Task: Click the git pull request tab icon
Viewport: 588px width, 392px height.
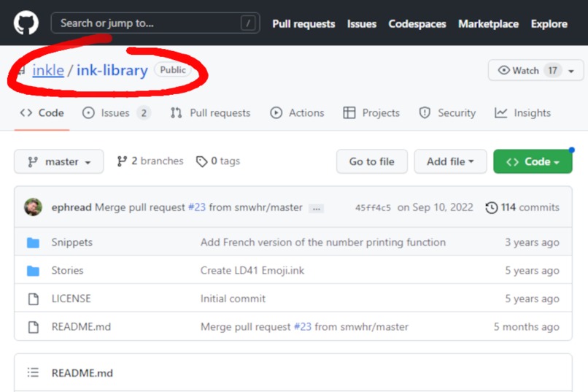Action: 177,112
